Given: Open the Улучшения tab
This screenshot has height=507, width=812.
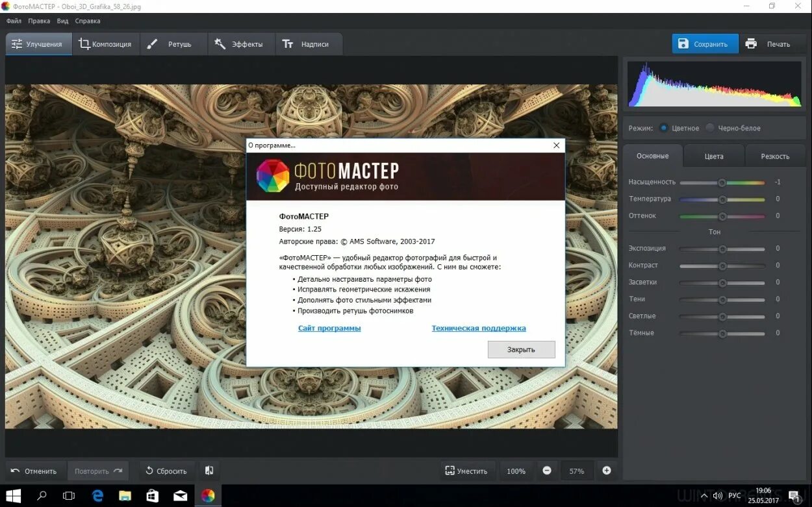Looking at the screenshot, I should (38, 44).
